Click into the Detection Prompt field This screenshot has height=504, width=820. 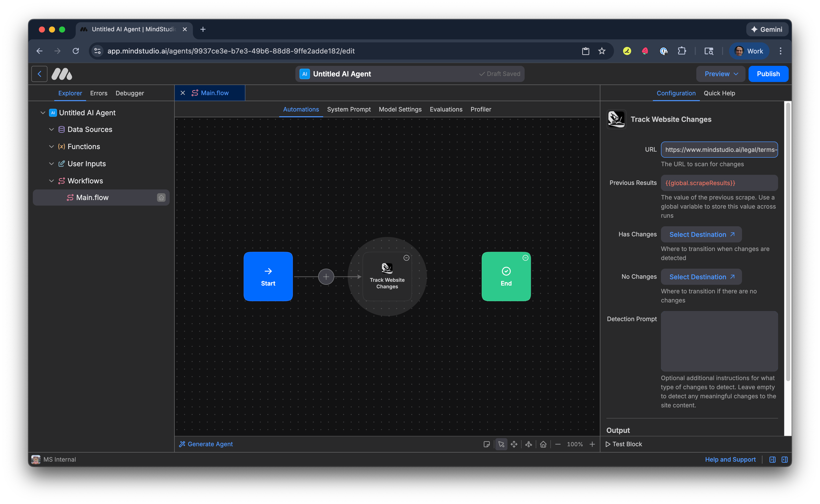[719, 341]
